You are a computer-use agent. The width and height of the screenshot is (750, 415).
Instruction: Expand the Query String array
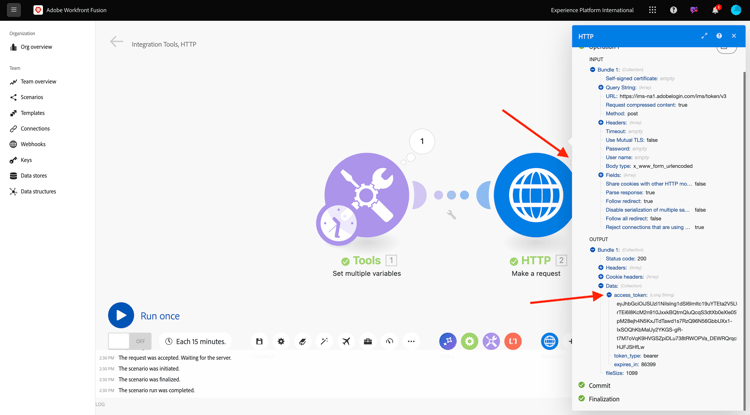[601, 87]
